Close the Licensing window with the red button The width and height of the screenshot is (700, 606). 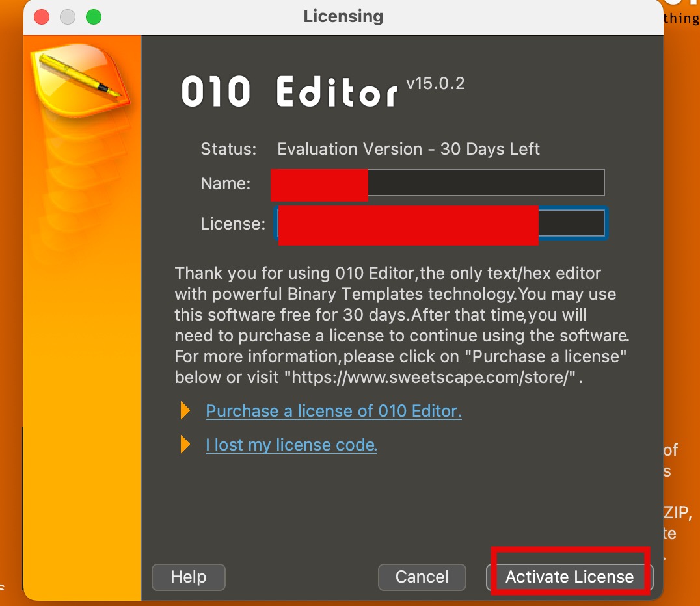42,17
